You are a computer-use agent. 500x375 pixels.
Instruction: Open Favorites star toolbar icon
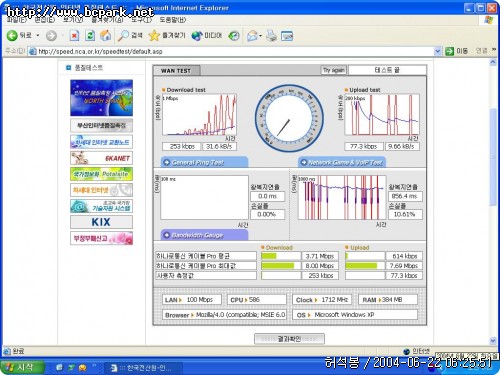[x=154, y=35]
